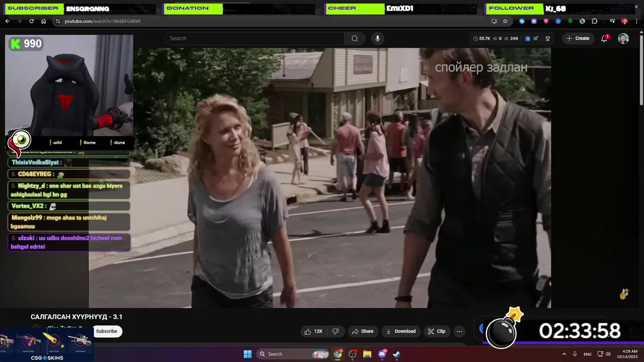
Task: Dislike the video
Action: 336,331
